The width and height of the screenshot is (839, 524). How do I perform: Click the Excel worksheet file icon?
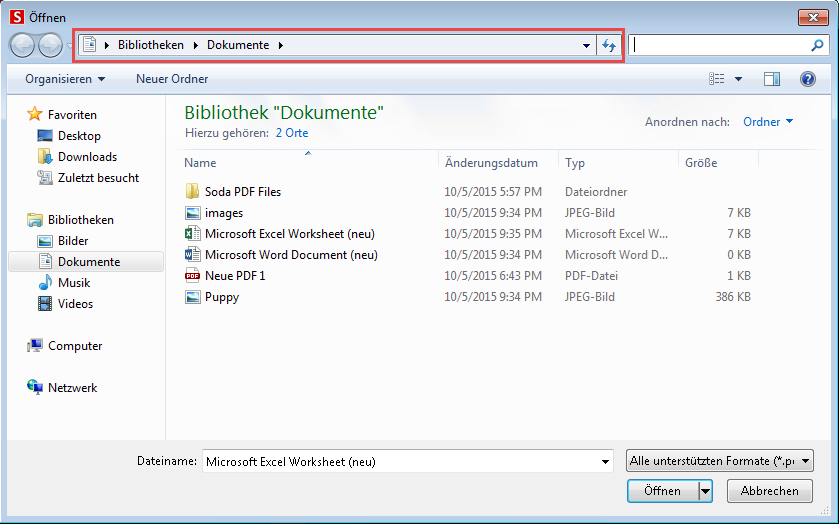point(192,233)
